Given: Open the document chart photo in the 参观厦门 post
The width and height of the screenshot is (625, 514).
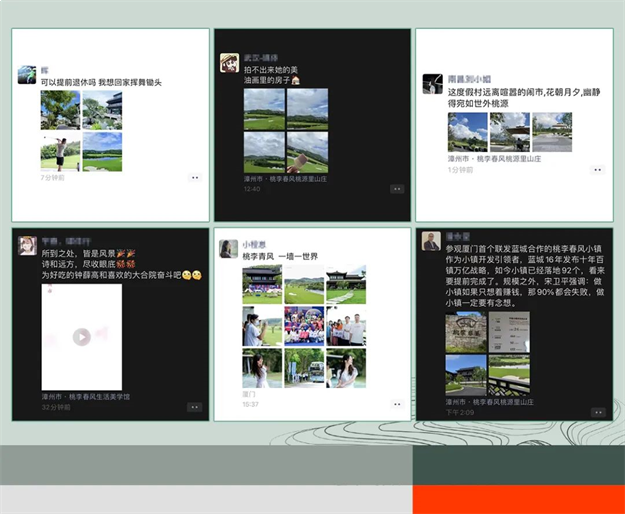Looking at the screenshot, I should tap(509, 332).
